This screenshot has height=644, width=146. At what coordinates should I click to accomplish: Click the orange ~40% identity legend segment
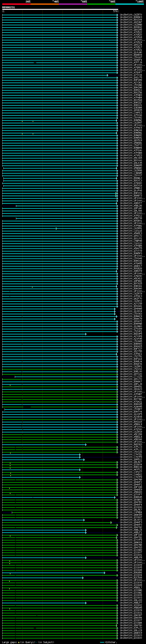click(x=45, y=4)
